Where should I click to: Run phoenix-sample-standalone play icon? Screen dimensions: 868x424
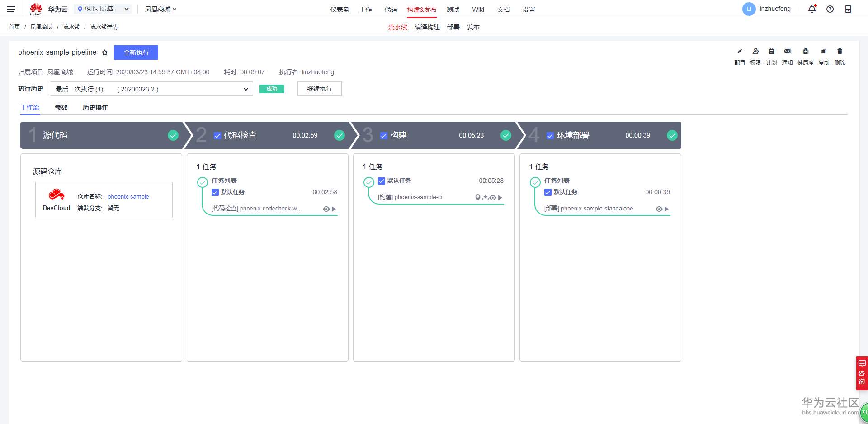tap(666, 209)
